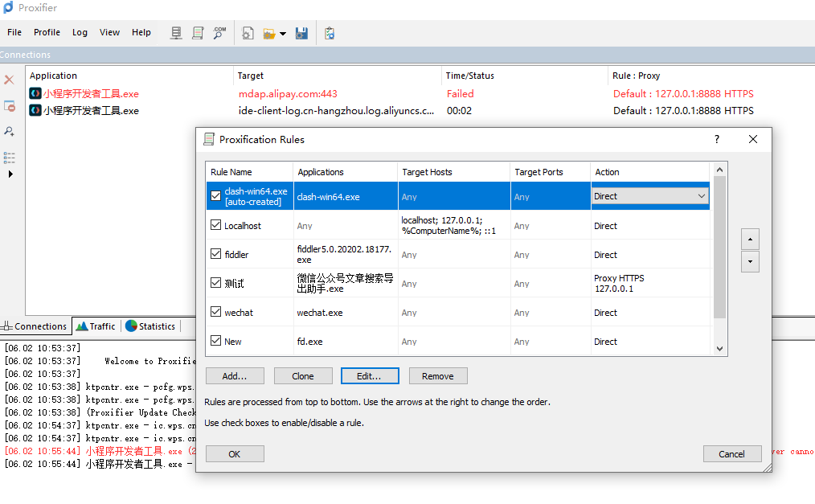Switch to Statistics tab

click(x=151, y=326)
